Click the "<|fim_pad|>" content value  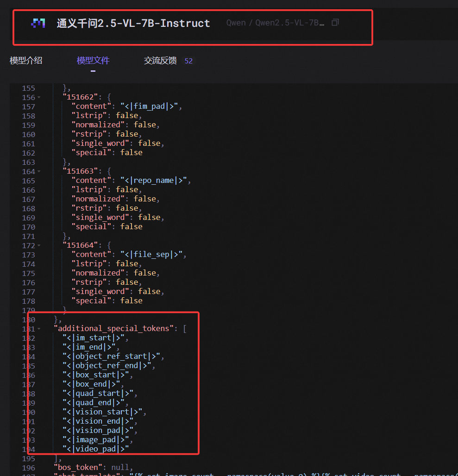(x=151, y=106)
